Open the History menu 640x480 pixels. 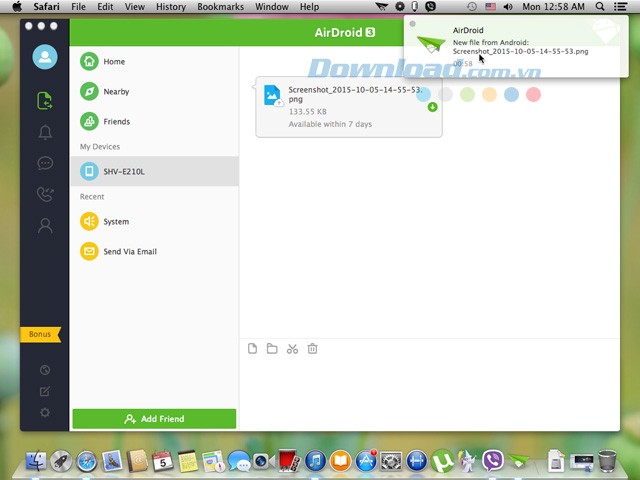click(x=171, y=7)
